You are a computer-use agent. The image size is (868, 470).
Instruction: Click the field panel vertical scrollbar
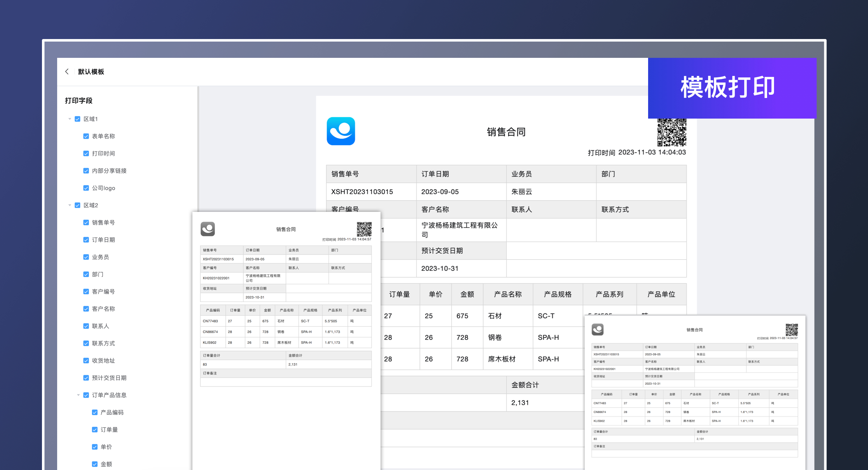click(198, 145)
